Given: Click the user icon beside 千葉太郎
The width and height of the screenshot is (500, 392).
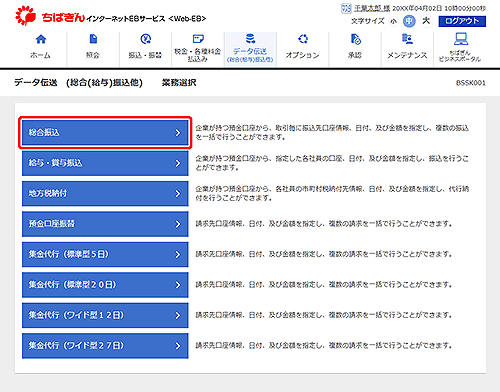Looking at the screenshot, I should pos(346,8).
